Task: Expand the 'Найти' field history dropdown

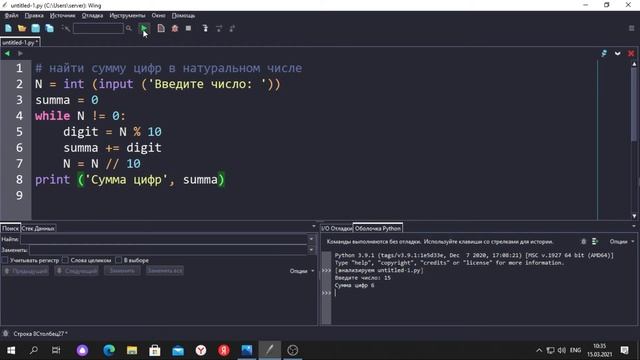Action: coord(311,239)
